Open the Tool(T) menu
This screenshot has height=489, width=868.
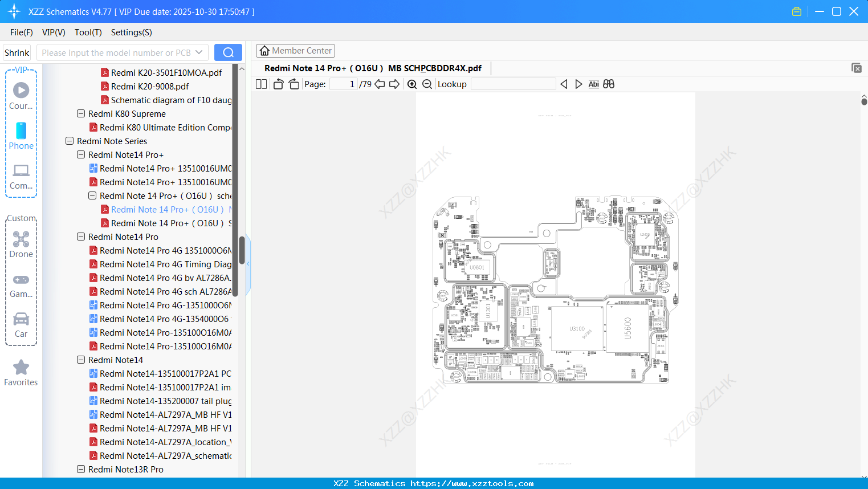coord(88,32)
